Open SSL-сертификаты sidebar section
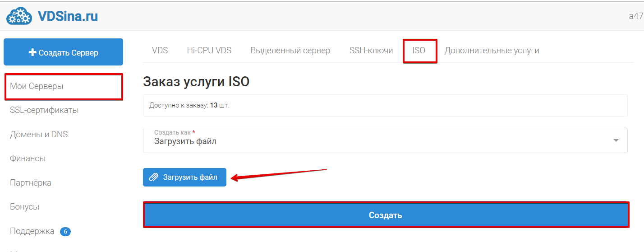644x252 pixels. (x=44, y=110)
